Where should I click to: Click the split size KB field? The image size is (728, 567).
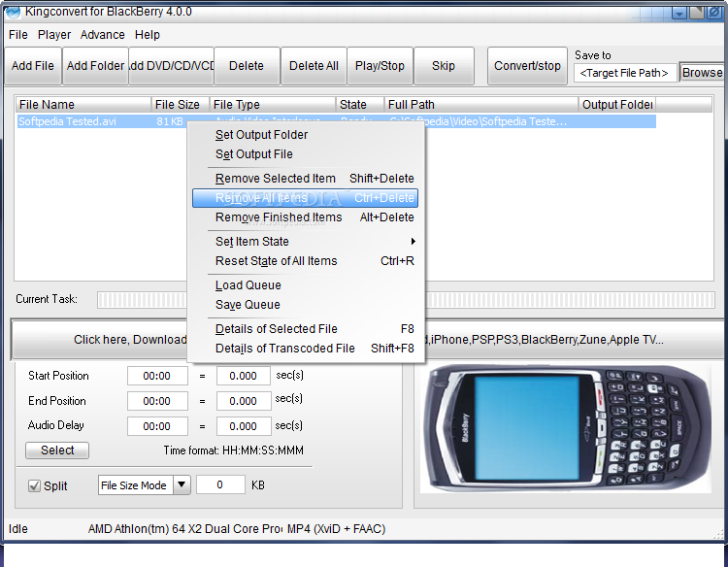point(220,485)
